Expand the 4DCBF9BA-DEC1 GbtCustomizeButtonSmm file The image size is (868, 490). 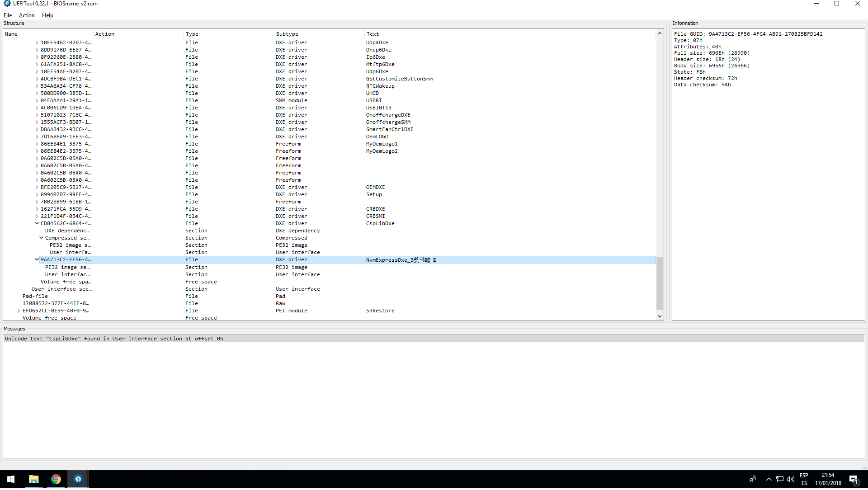pos(37,79)
